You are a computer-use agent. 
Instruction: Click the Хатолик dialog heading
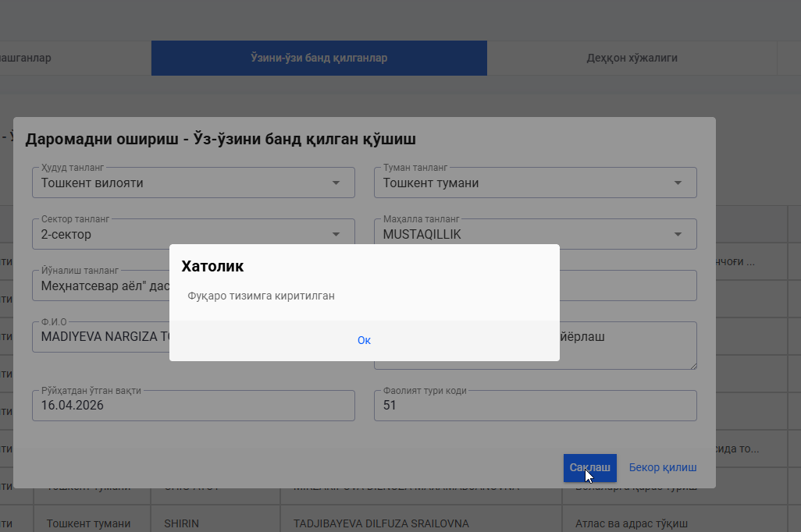212,266
